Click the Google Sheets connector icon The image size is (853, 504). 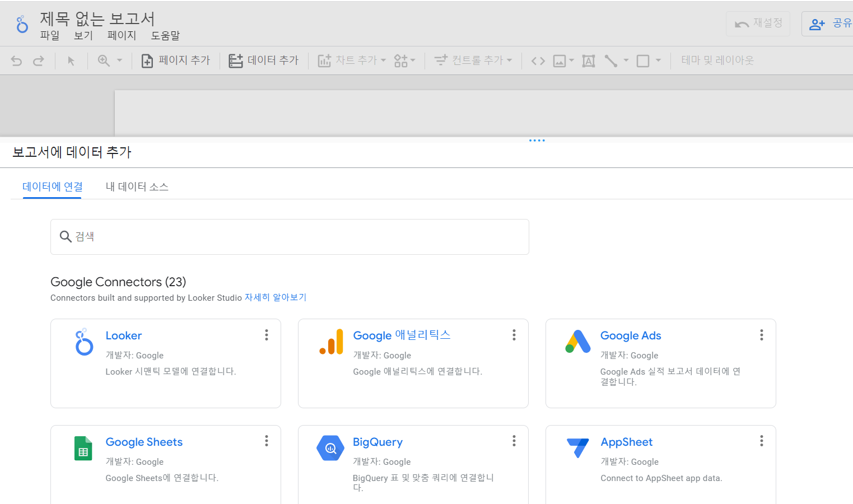coord(83,448)
